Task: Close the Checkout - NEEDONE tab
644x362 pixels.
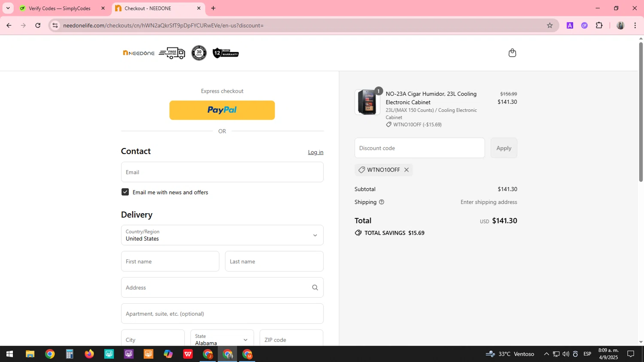Action: click(x=199, y=8)
